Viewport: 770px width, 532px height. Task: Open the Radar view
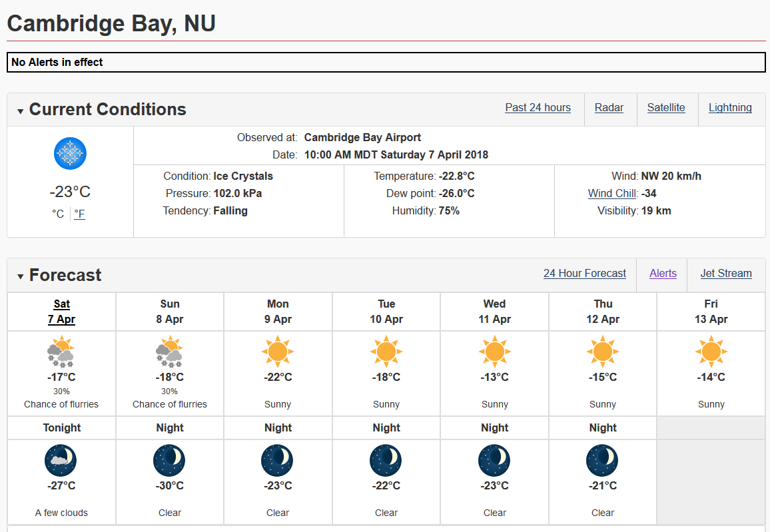pyautogui.click(x=609, y=108)
